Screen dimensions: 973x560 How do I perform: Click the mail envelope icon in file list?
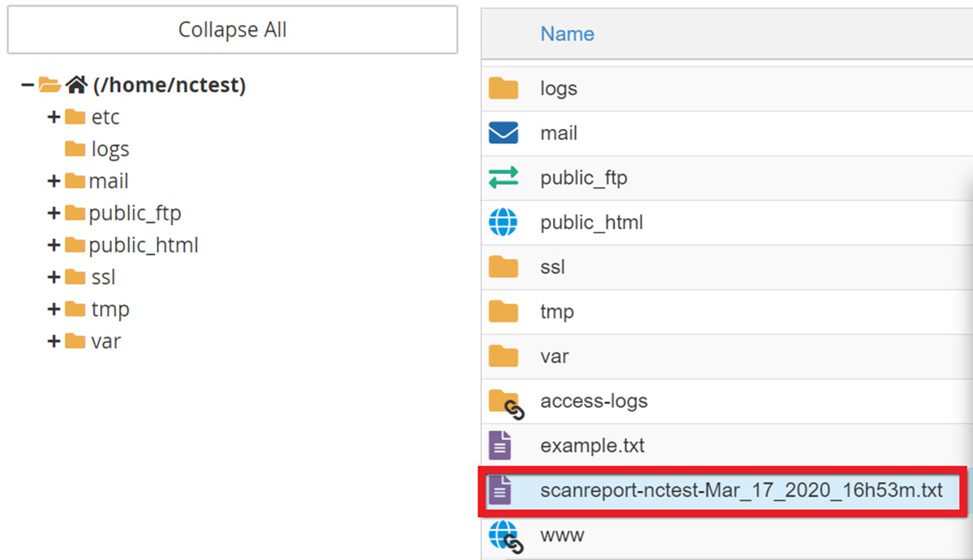coord(504,133)
